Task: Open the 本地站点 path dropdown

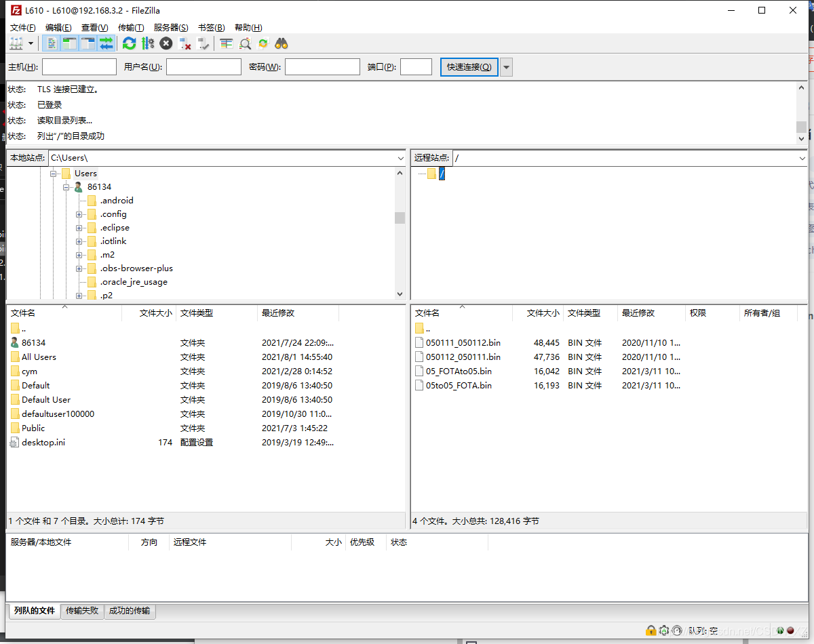Action: point(400,158)
